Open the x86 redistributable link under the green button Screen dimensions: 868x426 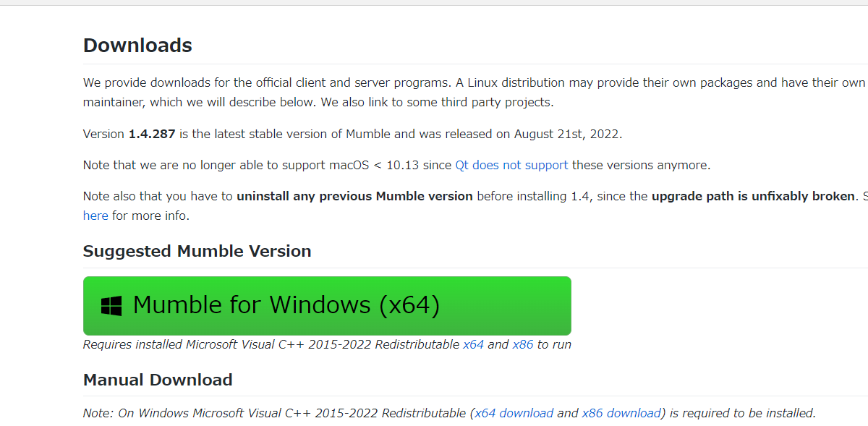pos(522,344)
